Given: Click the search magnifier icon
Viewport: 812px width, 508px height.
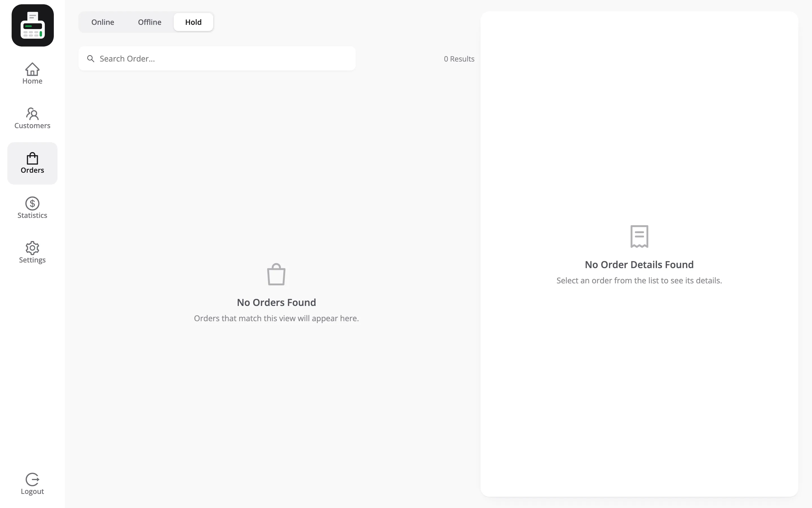Looking at the screenshot, I should [x=91, y=59].
